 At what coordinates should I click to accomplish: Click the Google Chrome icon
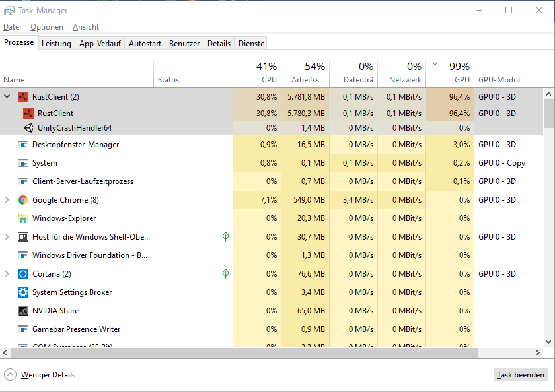[23, 200]
